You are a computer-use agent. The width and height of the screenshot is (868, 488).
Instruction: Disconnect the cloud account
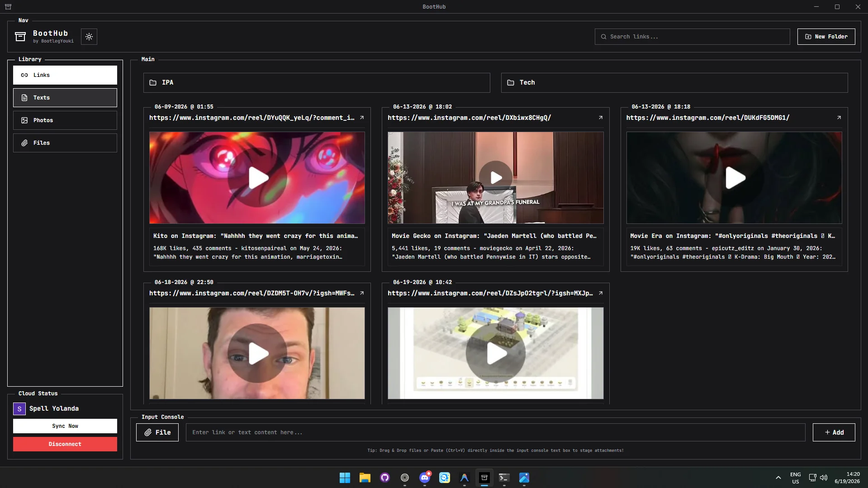pyautogui.click(x=65, y=444)
